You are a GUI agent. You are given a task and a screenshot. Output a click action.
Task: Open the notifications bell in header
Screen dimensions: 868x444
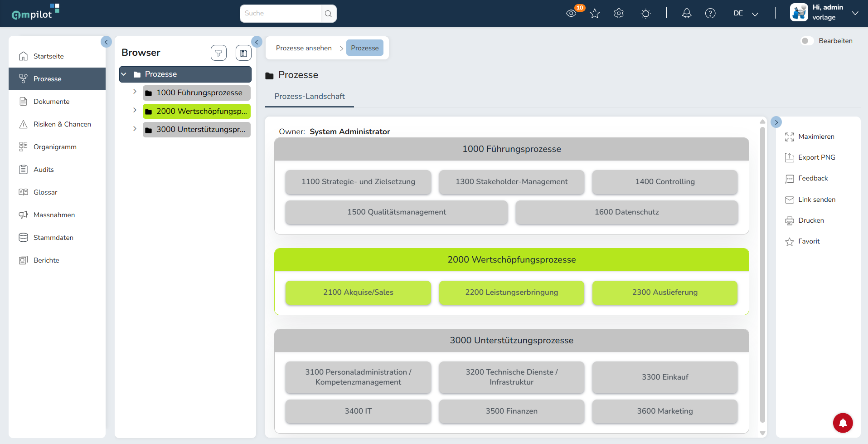click(687, 14)
